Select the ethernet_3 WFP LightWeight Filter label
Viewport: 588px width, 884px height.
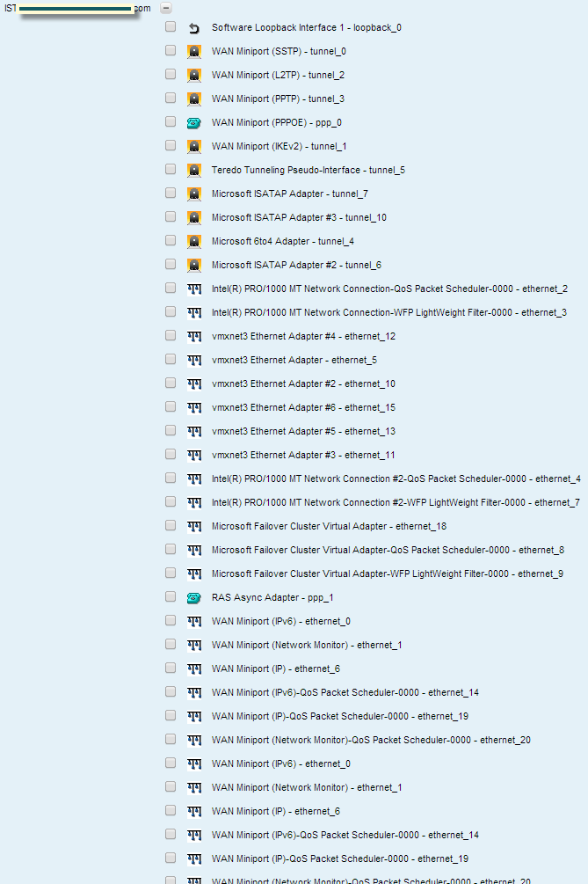pyautogui.click(x=389, y=312)
